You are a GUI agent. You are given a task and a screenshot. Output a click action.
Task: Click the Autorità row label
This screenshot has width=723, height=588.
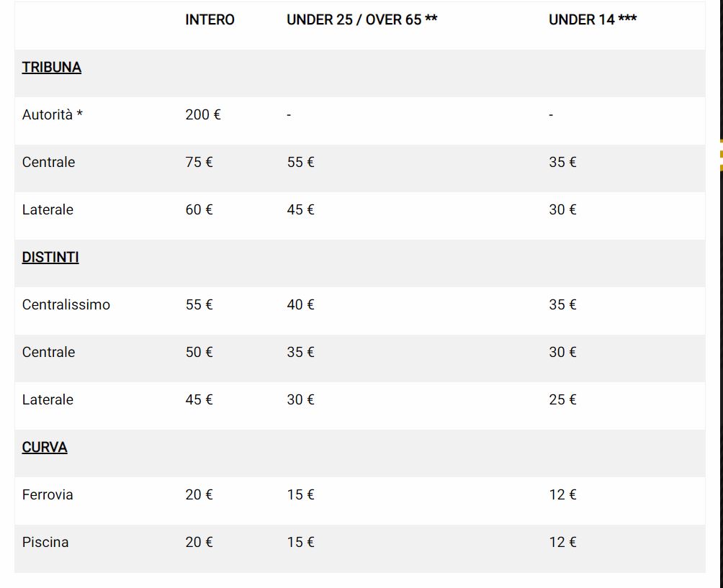coord(52,114)
